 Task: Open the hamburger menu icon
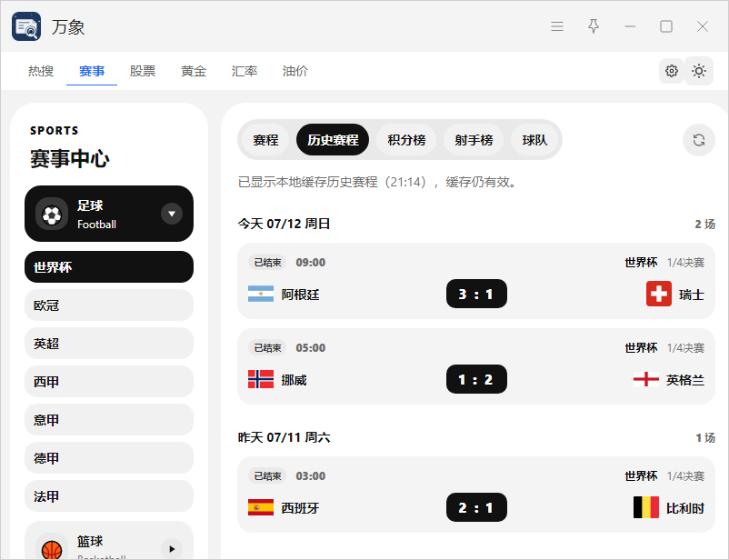(x=557, y=26)
